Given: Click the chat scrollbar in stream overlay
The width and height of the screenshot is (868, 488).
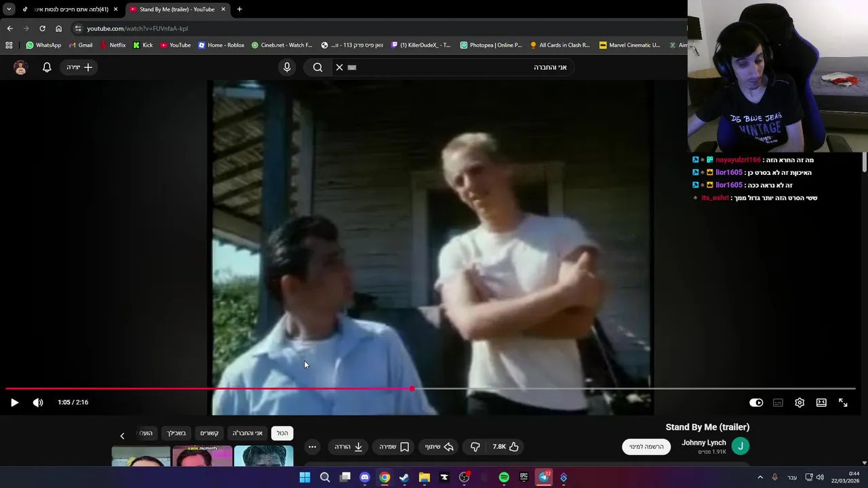Looking at the screenshot, I should pos(865,163).
